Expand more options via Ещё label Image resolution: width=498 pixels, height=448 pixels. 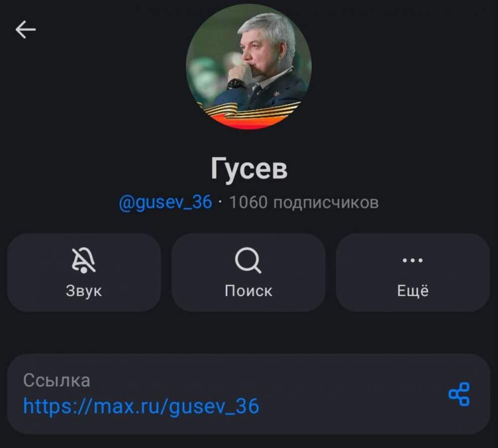413,290
